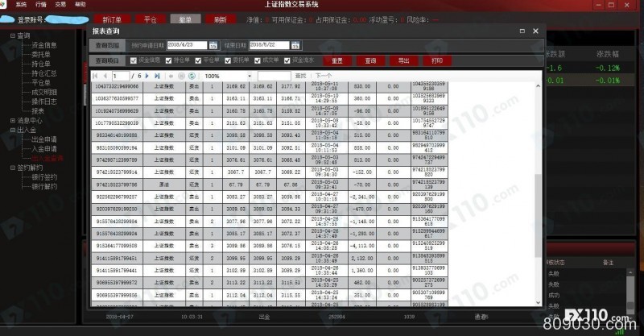
Task: Click the 平仓 button
Action: 151,19
